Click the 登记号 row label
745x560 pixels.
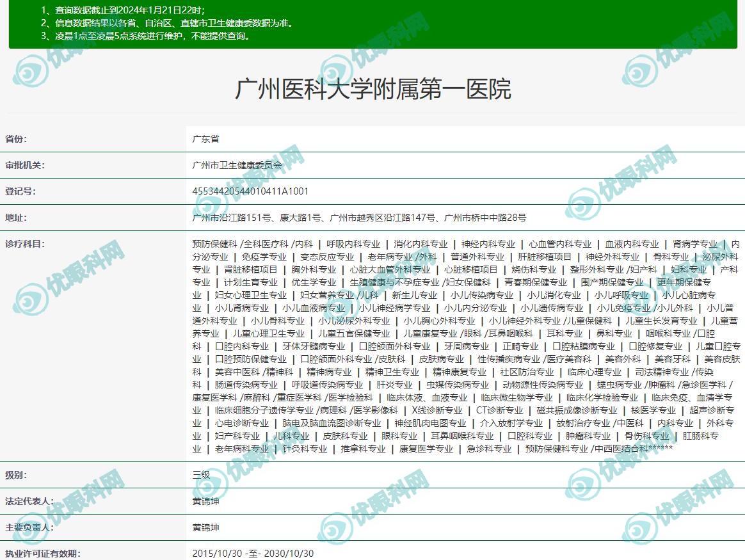pos(20,191)
